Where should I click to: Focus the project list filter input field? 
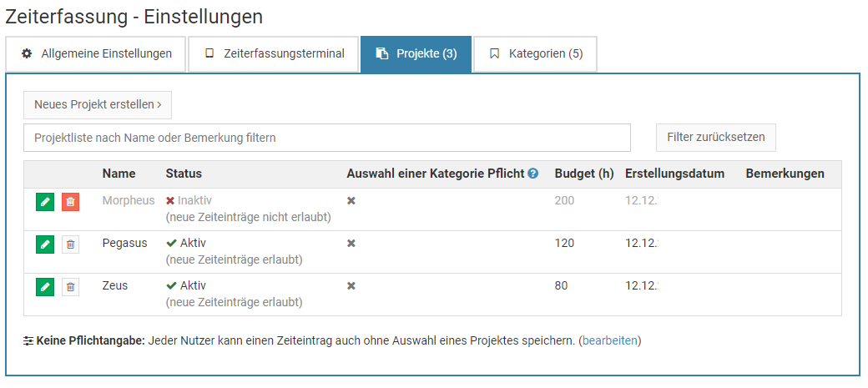(x=326, y=138)
